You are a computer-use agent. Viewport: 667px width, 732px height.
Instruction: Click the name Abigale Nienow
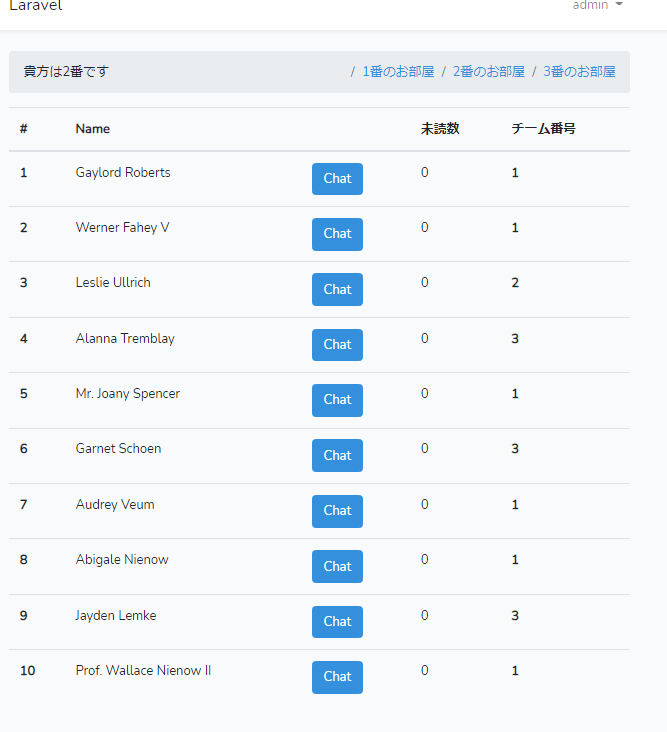coord(122,560)
